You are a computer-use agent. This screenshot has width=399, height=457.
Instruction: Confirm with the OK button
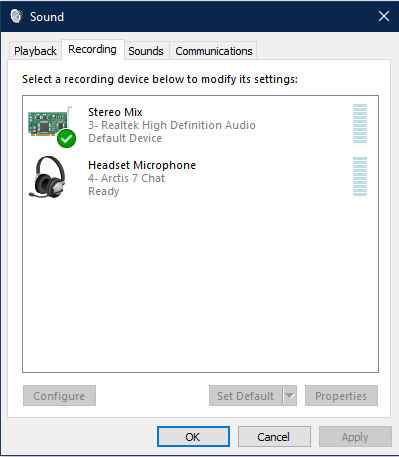(x=193, y=436)
